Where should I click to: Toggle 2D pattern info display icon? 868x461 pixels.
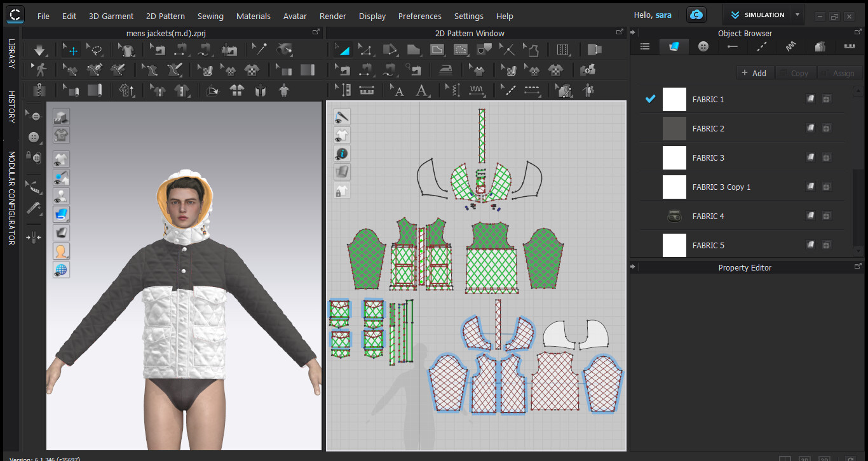342,154
